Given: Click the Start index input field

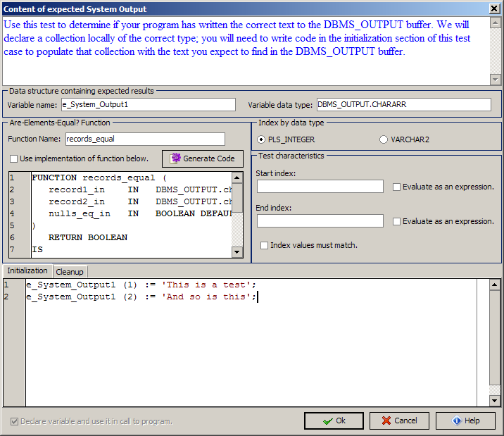Looking at the screenshot, I should coord(320,187).
